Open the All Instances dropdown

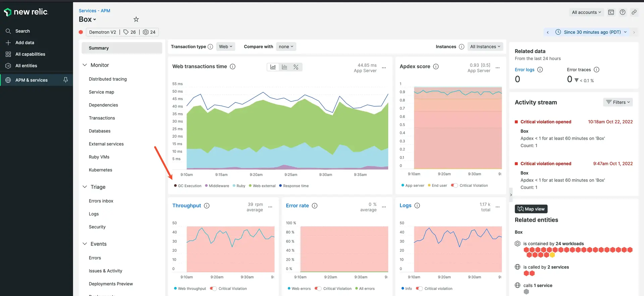click(485, 47)
